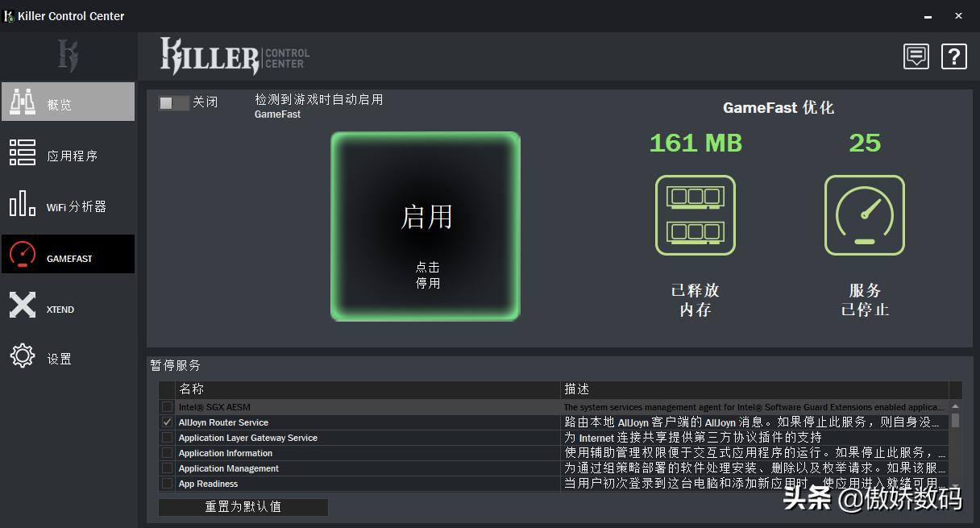Toggle the GameFast auto-enable switch on
The width and height of the screenshot is (980, 528).
coord(173,103)
